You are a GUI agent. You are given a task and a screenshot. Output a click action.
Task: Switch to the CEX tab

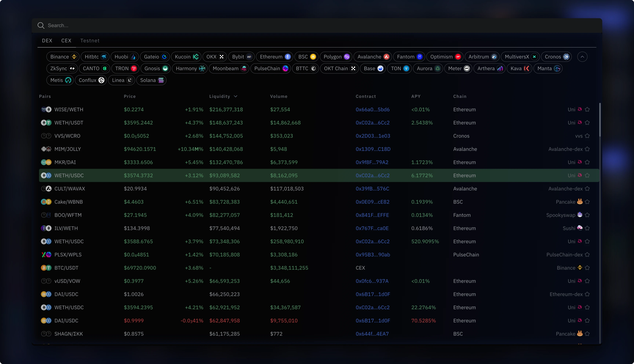tap(66, 41)
